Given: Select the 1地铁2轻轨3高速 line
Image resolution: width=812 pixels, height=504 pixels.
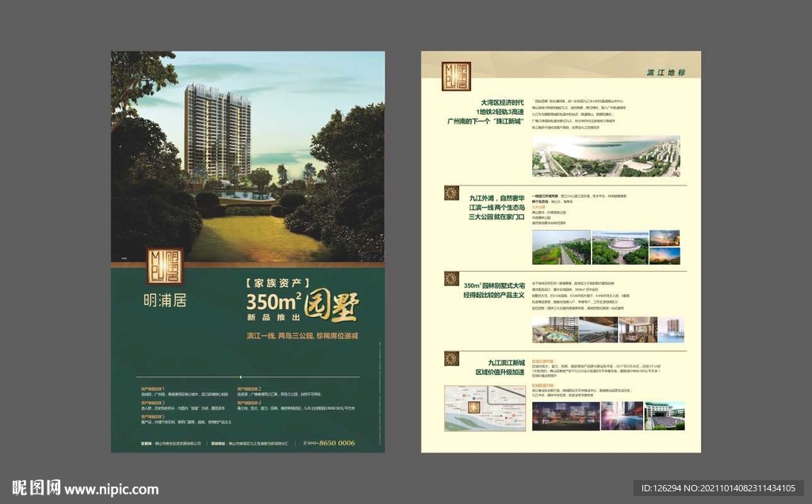Looking at the screenshot, I should (500, 112).
